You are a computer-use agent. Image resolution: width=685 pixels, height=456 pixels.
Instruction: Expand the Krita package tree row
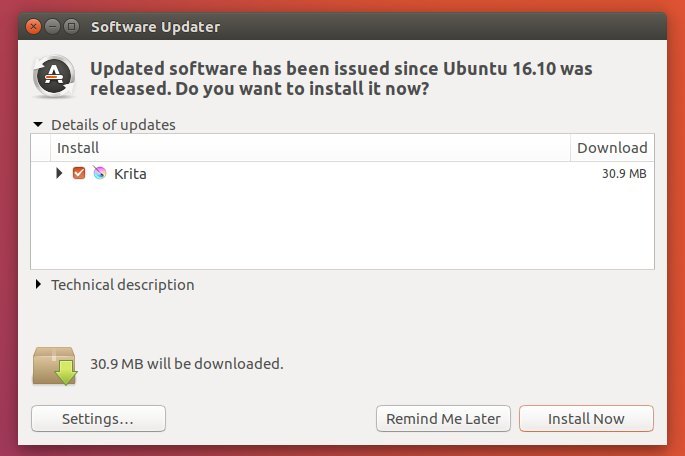(59, 173)
